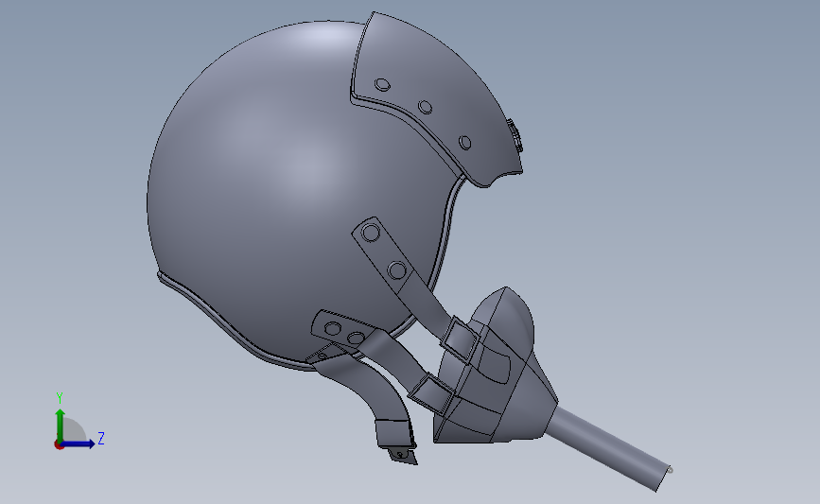Pick the left rivet on the lower strap bracket
This screenshot has height=504, width=820.
333,329
